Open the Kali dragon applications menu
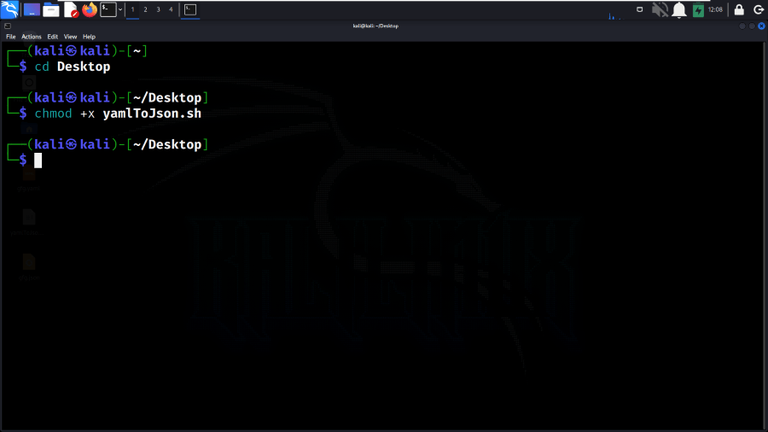Image resolution: width=768 pixels, height=432 pixels. [9, 9]
